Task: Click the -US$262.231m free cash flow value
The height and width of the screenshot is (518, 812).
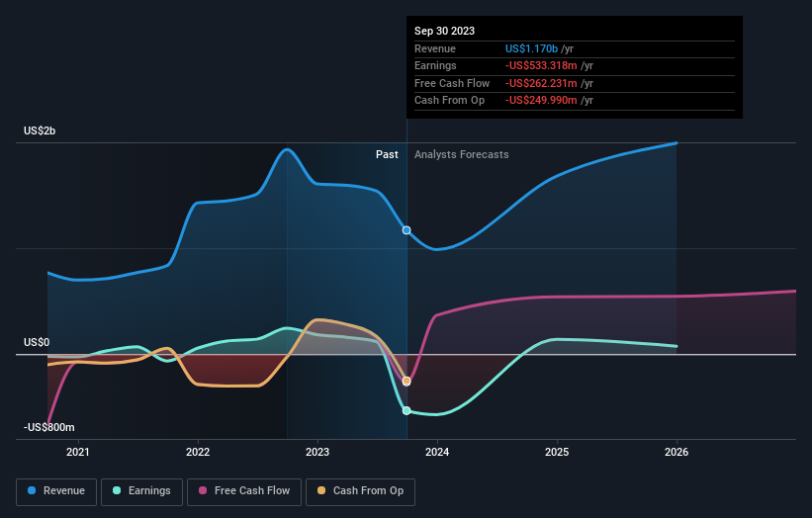Action: click(x=541, y=83)
